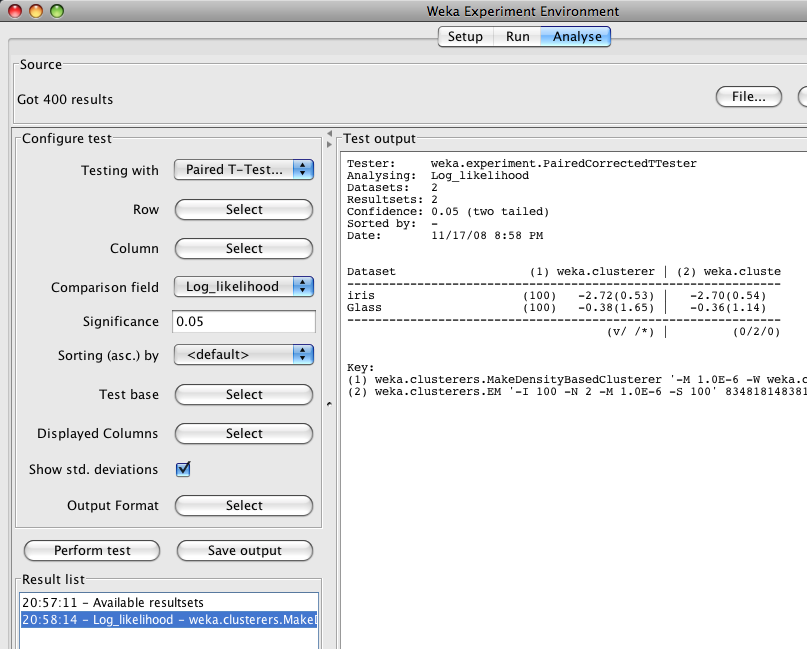Image resolution: width=807 pixels, height=649 pixels.
Task: Click the MakeDensityBasedClusterer key line
Action: pos(576,380)
